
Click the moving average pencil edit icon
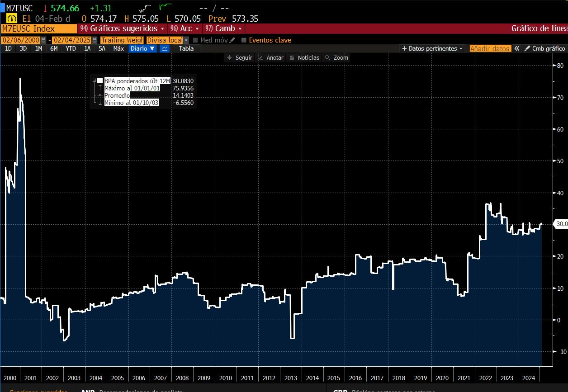[x=232, y=40]
